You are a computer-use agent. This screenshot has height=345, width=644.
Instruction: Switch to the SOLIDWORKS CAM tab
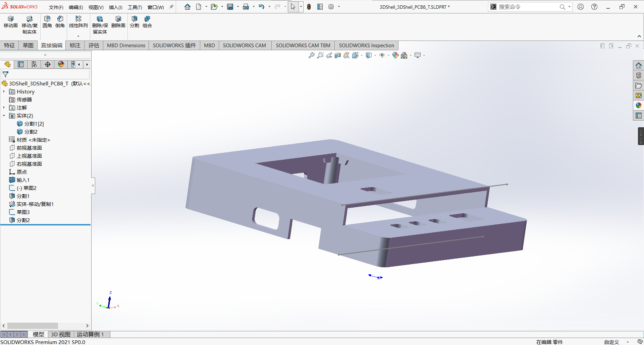tap(244, 45)
